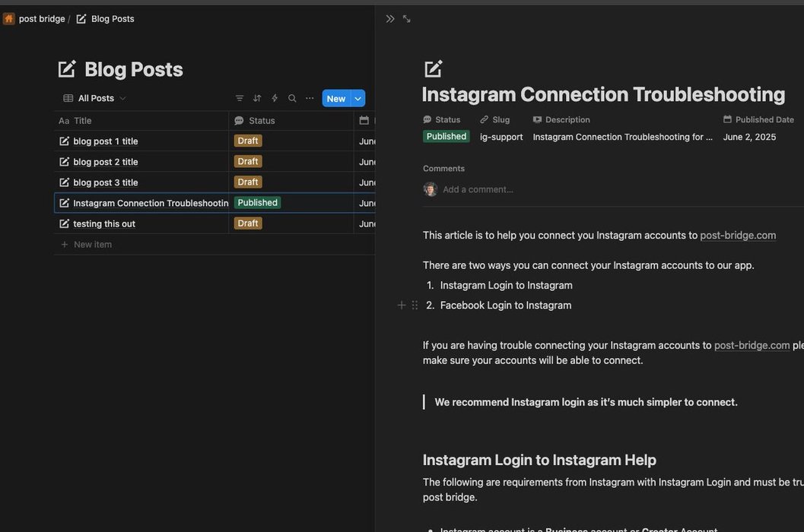This screenshot has width=804, height=532.
Task: Click the Title column header
Action: point(82,121)
